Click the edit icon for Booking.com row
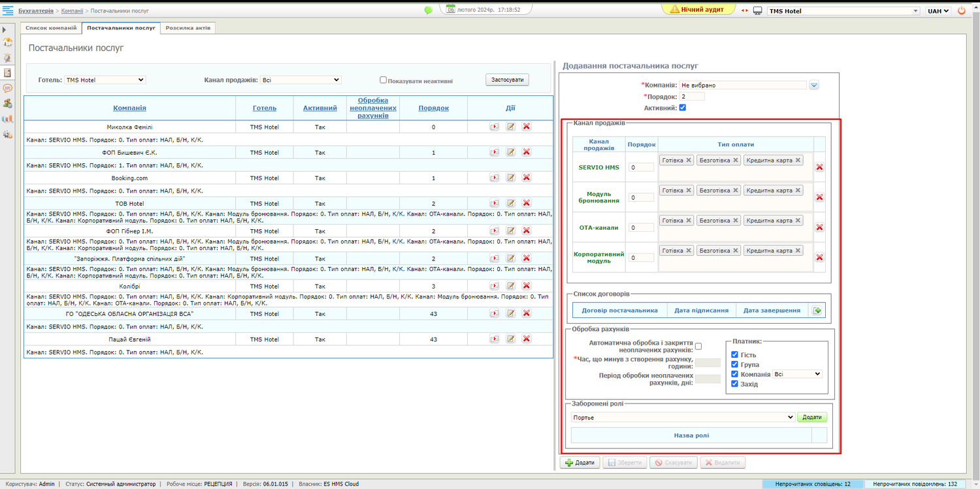 (511, 178)
